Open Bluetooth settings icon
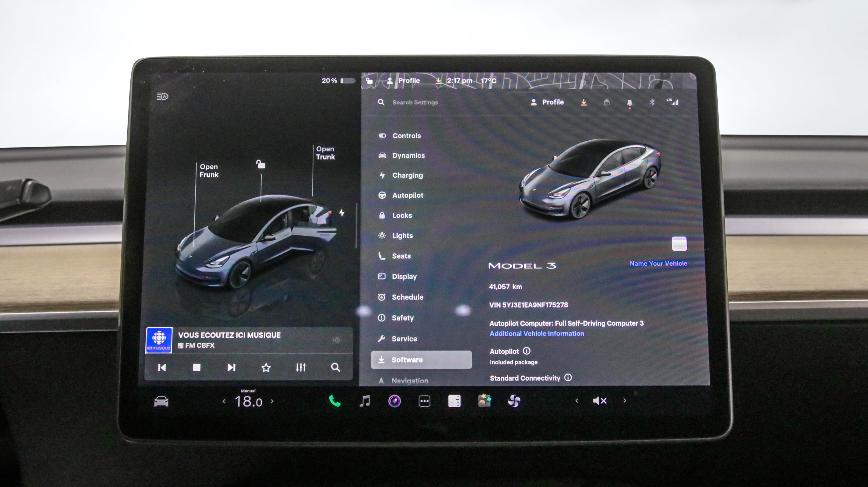The width and height of the screenshot is (868, 487). coord(652,102)
